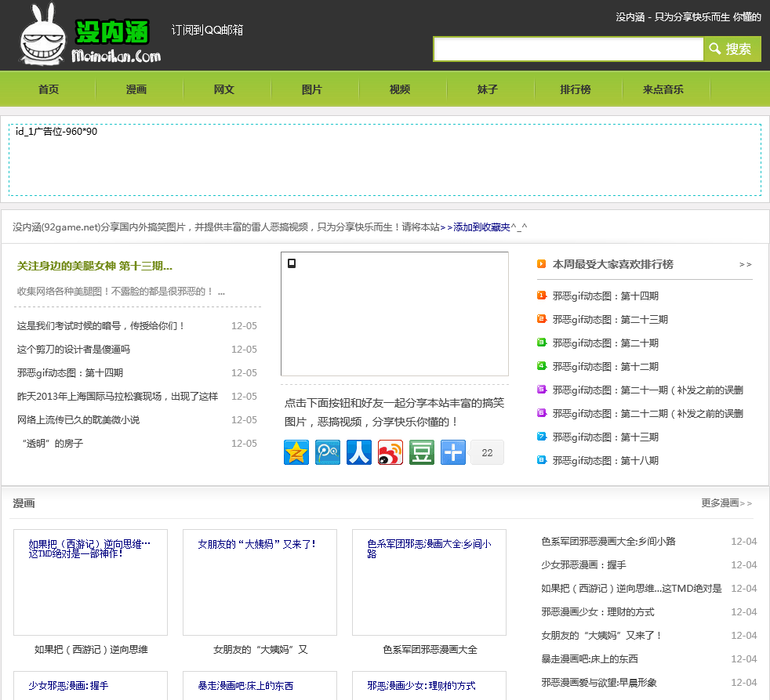The width and height of the screenshot is (770, 700).
Task: Focus the search input box
Action: pyautogui.click(x=568, y=49)
